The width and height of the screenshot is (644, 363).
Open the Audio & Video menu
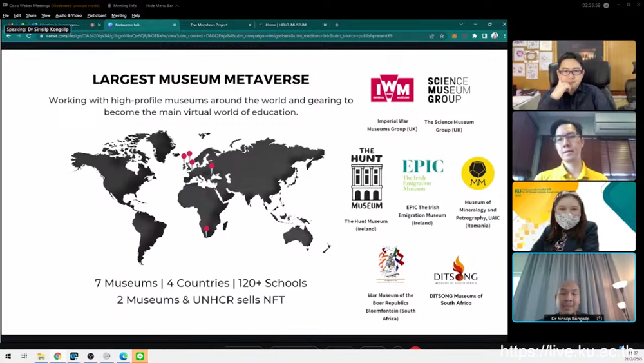pyautogui.click(x=69, y=15)
